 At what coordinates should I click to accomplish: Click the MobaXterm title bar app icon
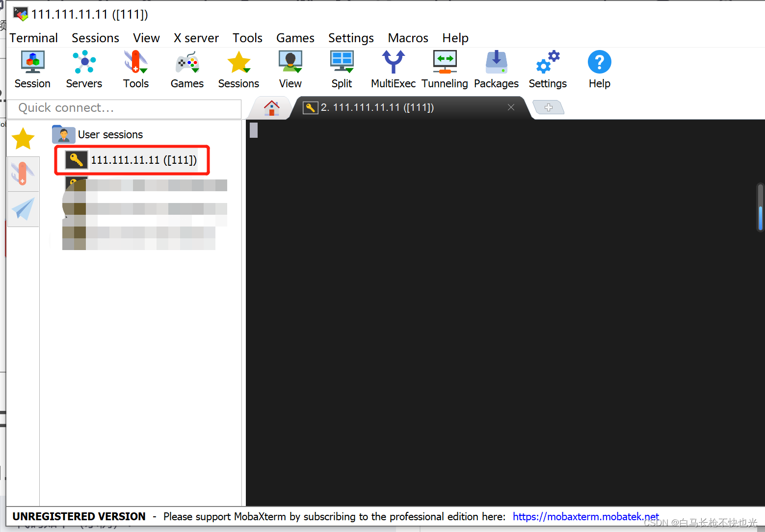pyautogui.click(x=21, y=14)
